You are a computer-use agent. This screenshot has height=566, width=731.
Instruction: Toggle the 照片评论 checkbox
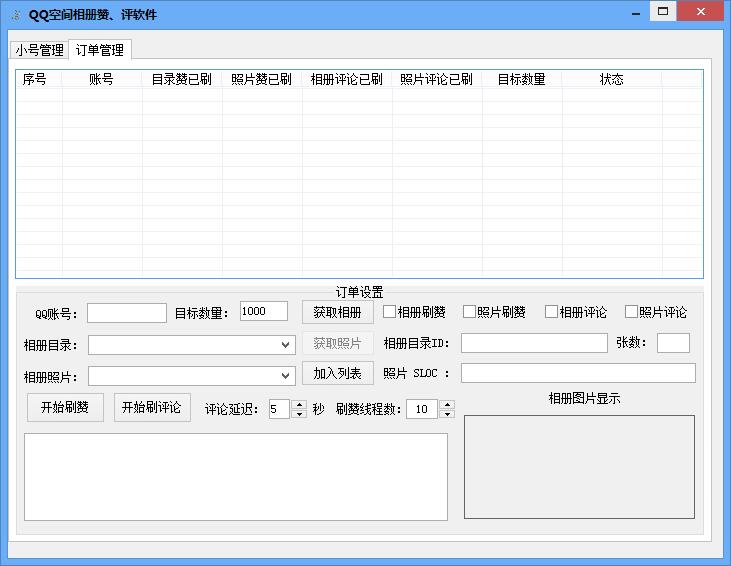pyautogui.click(x=631, y=311)
